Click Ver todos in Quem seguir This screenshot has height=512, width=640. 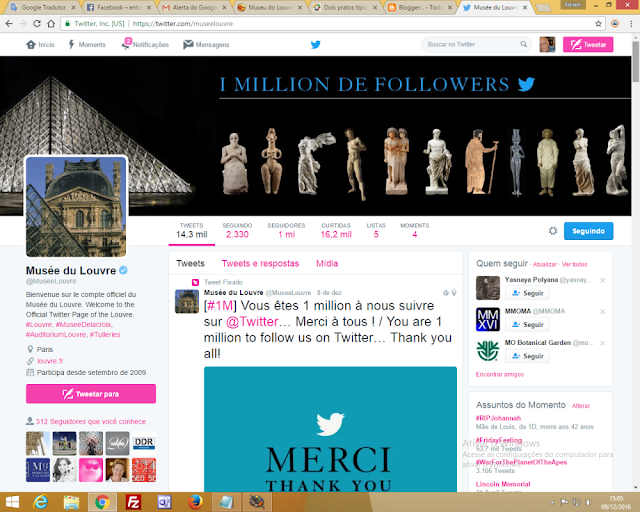[574, 265]
